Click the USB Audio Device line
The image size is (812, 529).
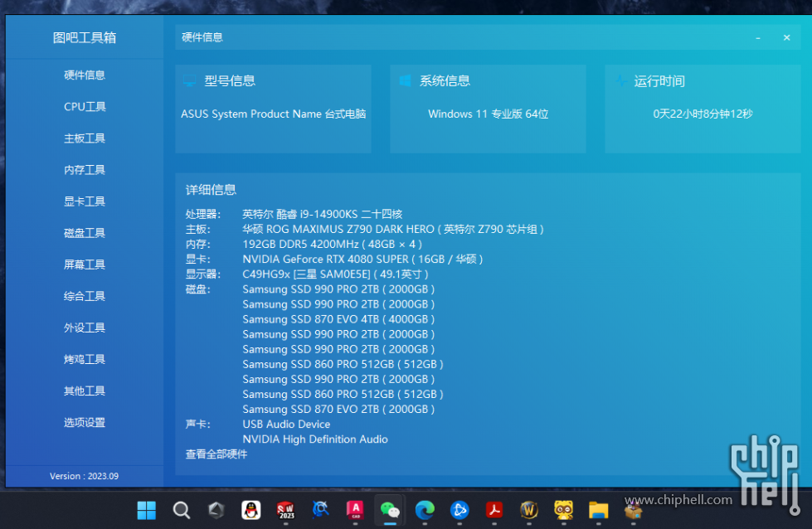(286, 425)
